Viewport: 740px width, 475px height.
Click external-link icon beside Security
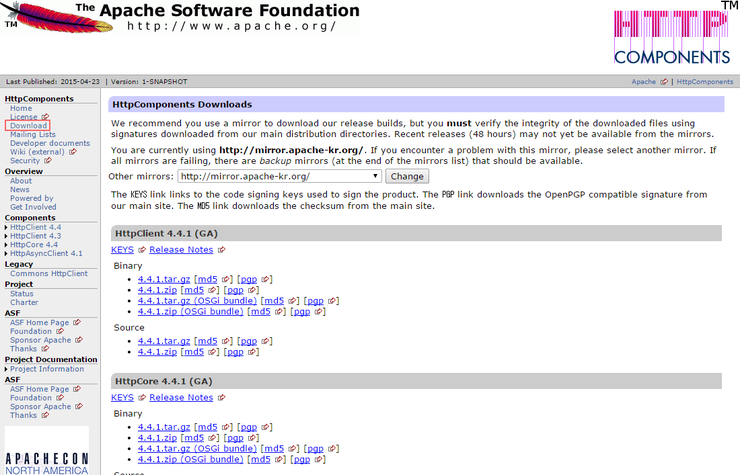(x=48, y=161)
